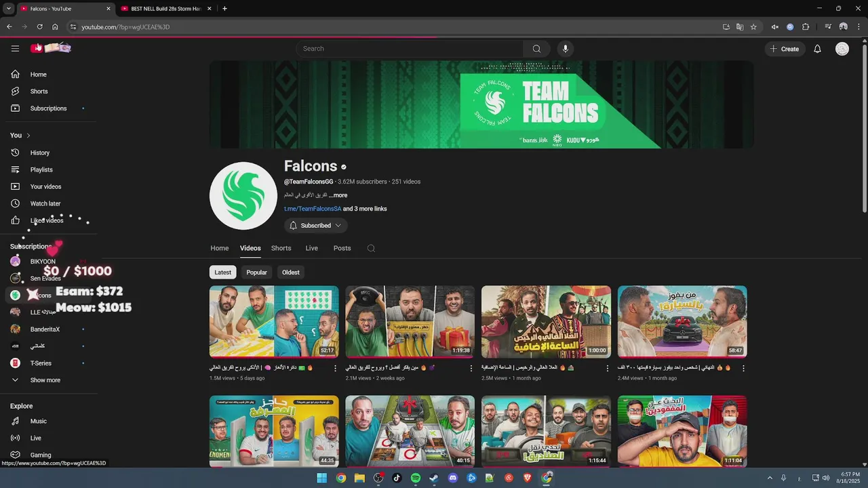Open Spotify from taskbar
The height and width of the screenshot is (488, 868).
coord(416,478)
